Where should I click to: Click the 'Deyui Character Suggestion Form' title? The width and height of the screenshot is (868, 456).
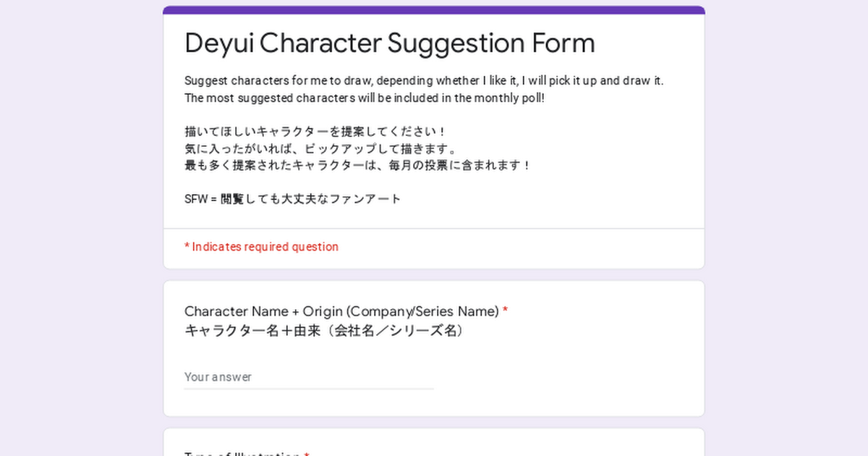point(390,43)
